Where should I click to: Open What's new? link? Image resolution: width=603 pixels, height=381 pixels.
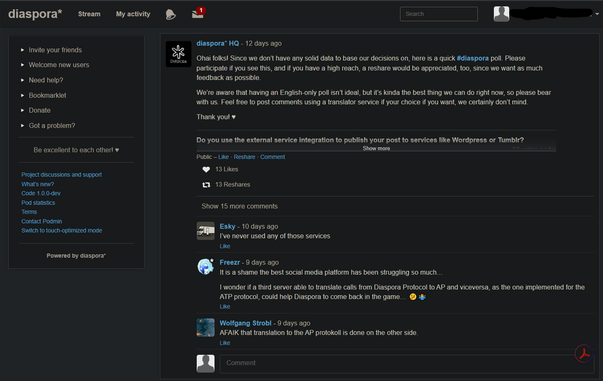tap(38, 184)
